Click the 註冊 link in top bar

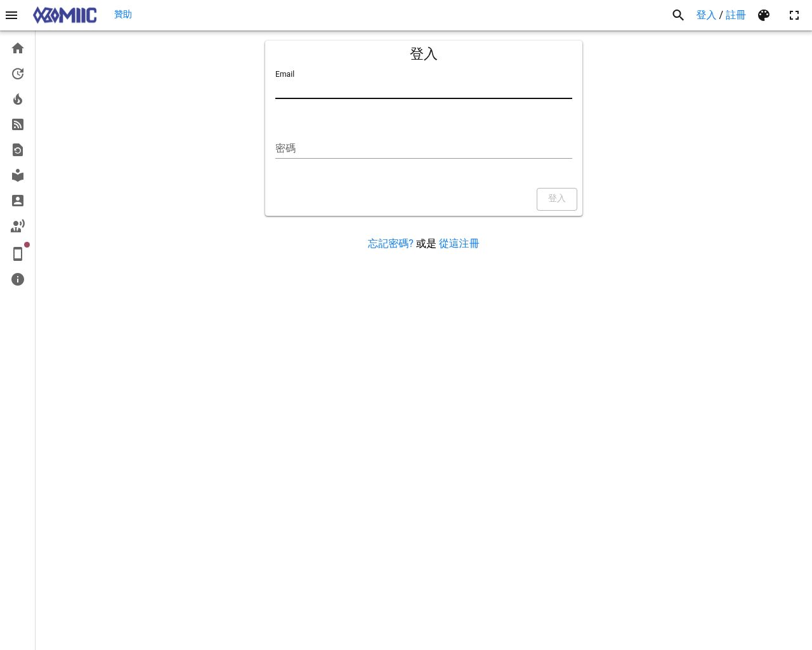[736, 15]
